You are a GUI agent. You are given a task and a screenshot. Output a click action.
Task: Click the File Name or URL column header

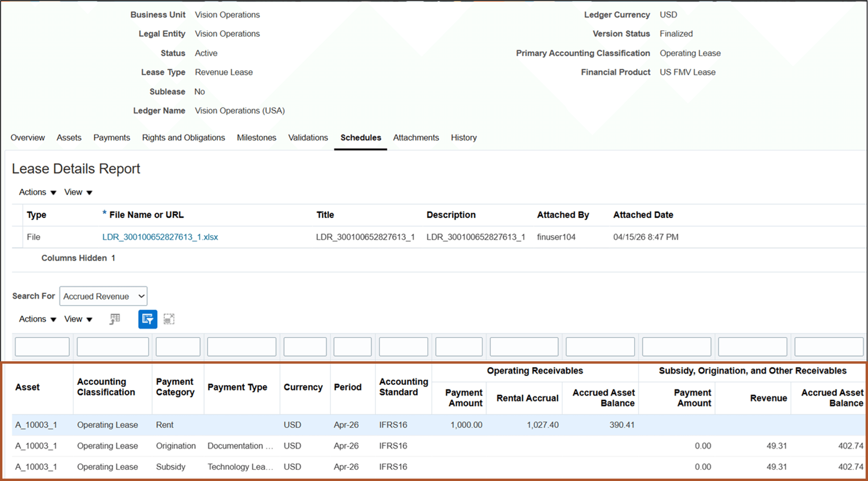click(146, 215)
